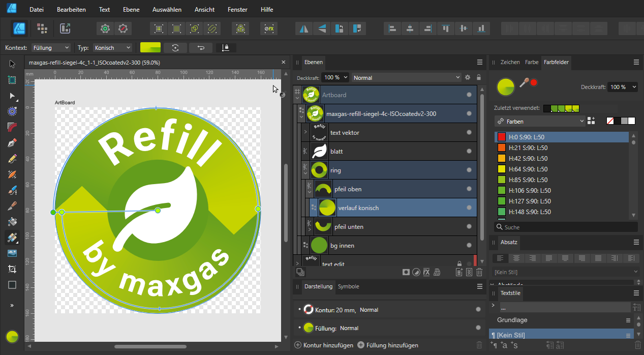This screenshot has height=355, width=644.
Task: Toggle visibility of Kontur in Darstellung
Action: pos(478,309)
